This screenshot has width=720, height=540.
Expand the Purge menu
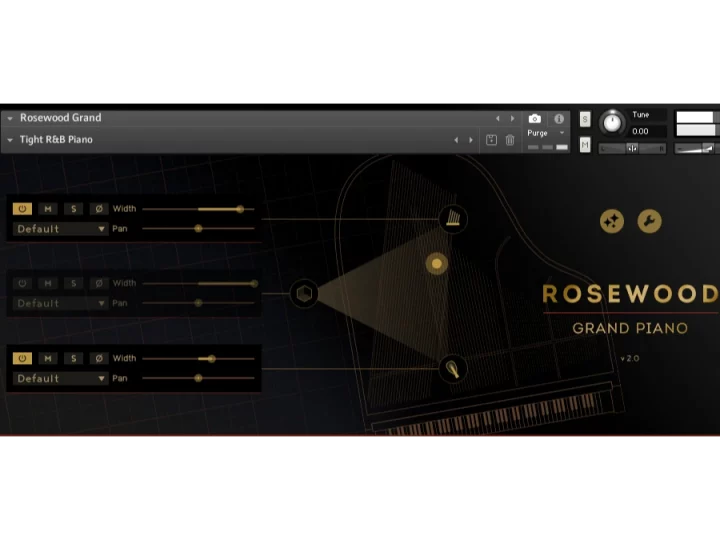click(x=545, y=133)
